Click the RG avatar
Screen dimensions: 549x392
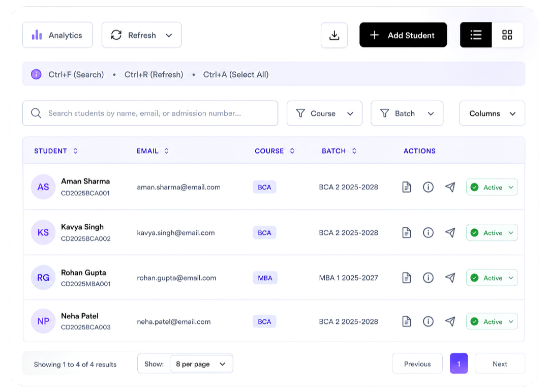click(x=43, y=278)
